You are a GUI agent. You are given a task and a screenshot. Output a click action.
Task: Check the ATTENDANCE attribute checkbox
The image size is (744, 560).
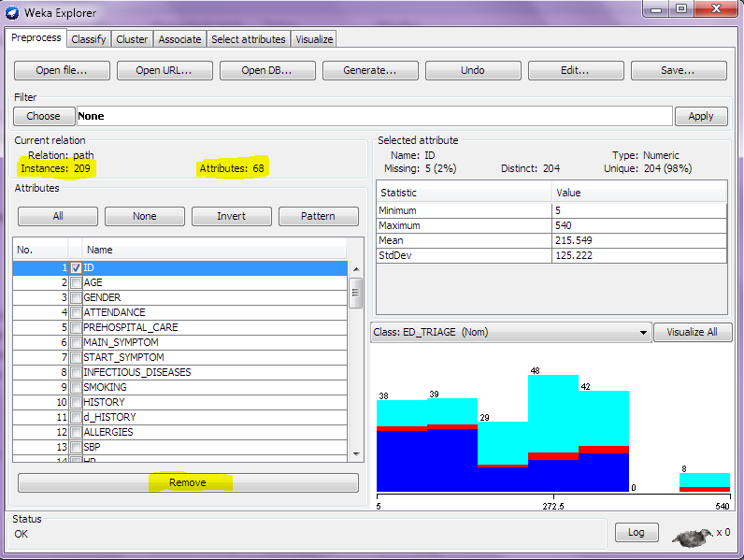point(76,313)
